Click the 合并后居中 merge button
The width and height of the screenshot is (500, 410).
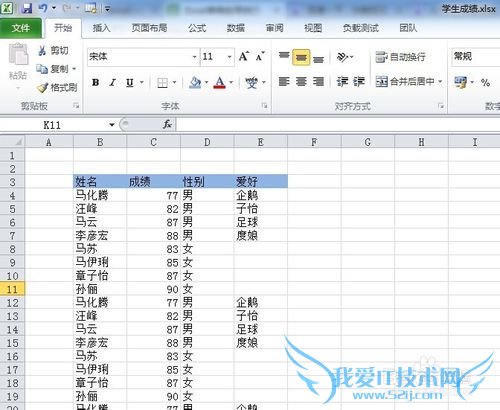405,81
